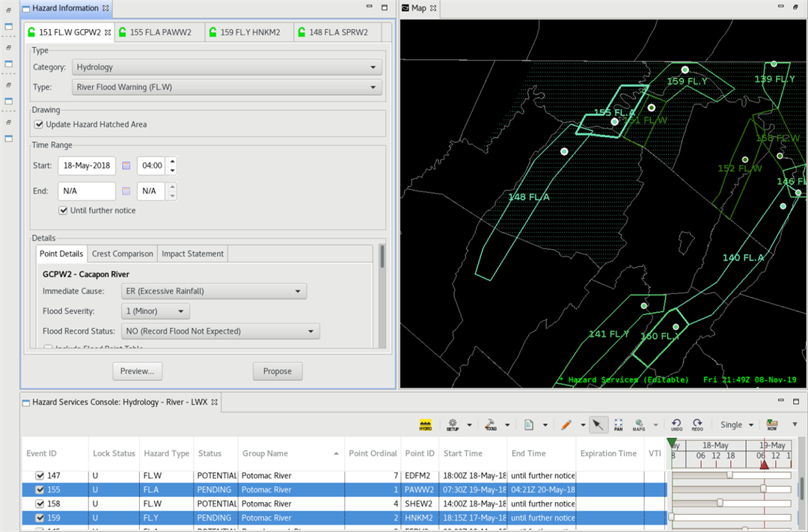Image resolution: width=808 pixels, height=532 pixels.
Task: Open the Flood Severity dropdown
Action: (156, 311)
